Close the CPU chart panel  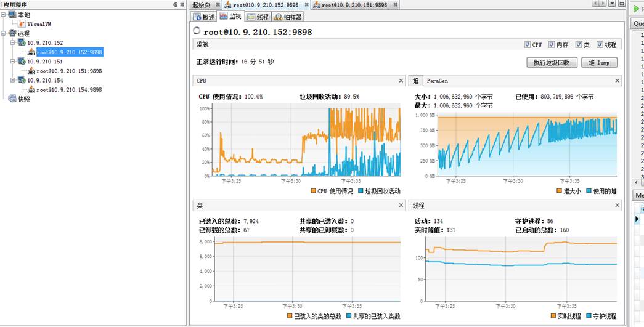click(401, 81)
